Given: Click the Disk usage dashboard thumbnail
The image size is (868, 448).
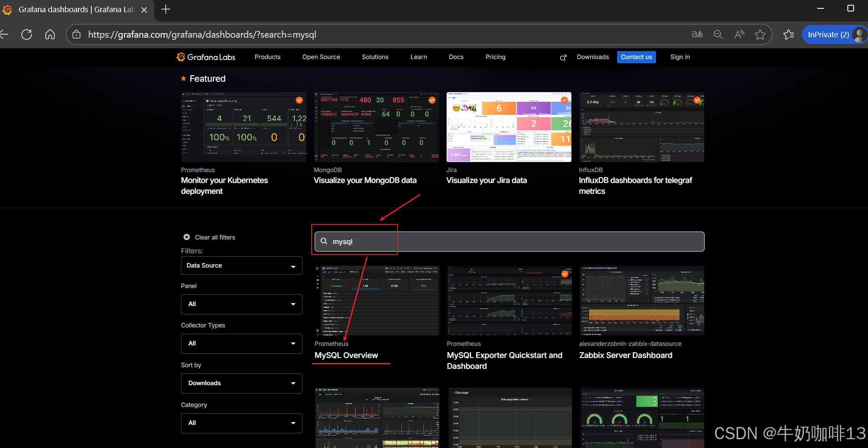Looking at the screenshot, I should [x=510, y=418].
